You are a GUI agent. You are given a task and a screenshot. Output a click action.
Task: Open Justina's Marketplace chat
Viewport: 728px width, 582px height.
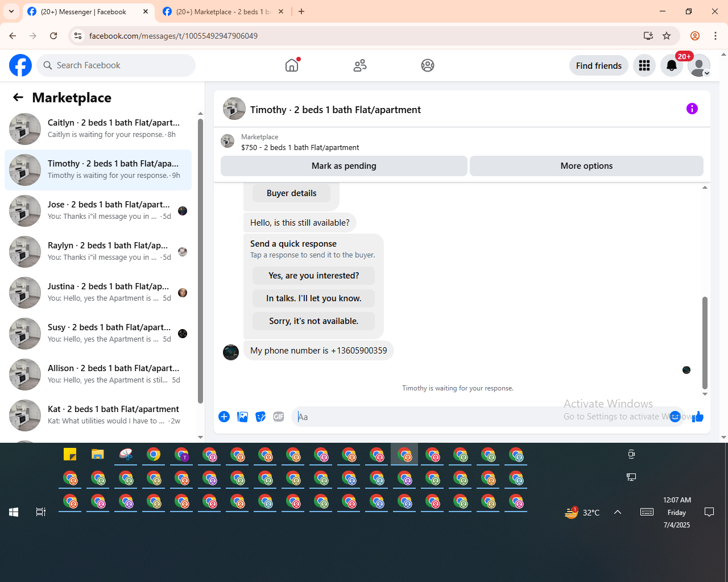coord(98,293)
